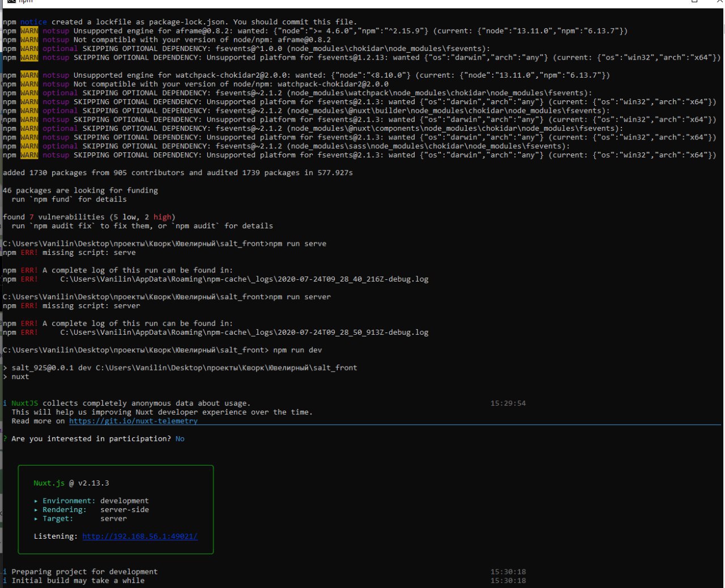725x588 pixels.
Task: Open the Listening URL http://192.168.56.1:49021/
Action: (140, 536)
